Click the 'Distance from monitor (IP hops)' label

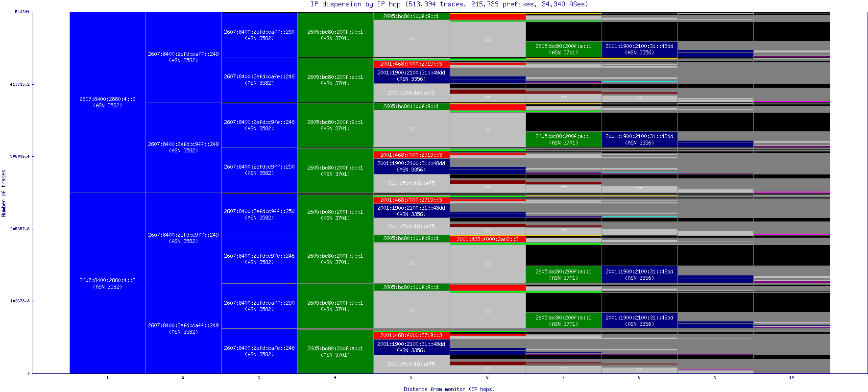coord(449,389)
